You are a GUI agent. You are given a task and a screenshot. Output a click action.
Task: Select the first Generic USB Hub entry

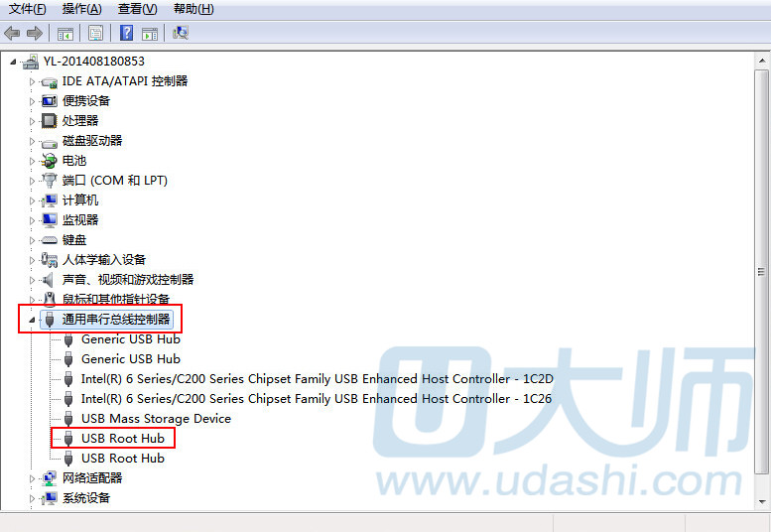[x=131, y=339]
